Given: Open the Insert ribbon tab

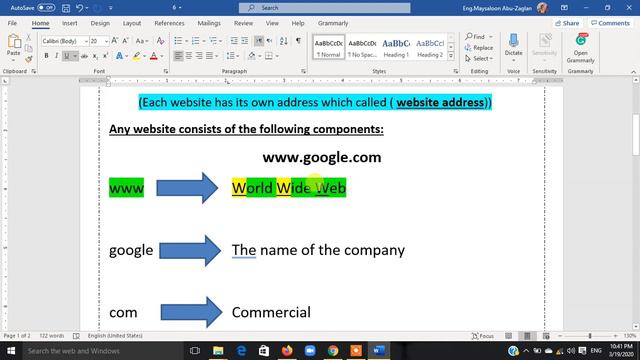Looking at the screenshot, I should [x=69, y=23].
